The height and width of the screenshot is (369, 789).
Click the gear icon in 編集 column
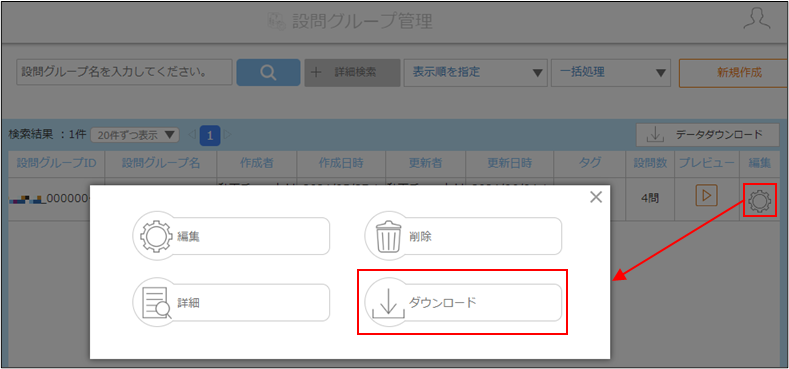[759, 201]
